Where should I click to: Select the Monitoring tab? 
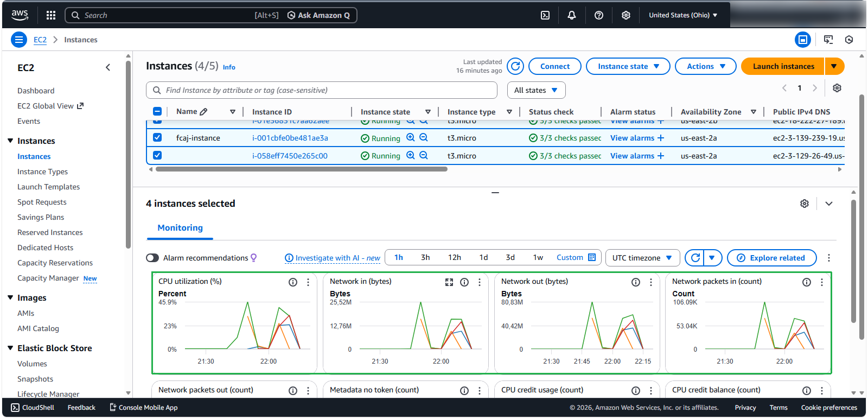point(180,228)
